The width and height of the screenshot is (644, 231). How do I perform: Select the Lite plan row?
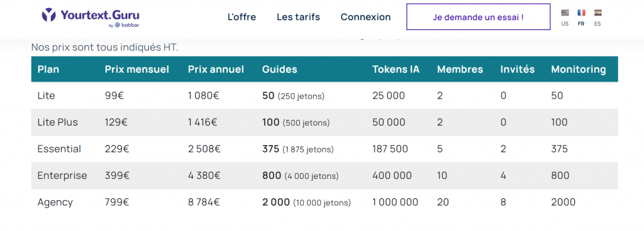(x=325, y=96)
